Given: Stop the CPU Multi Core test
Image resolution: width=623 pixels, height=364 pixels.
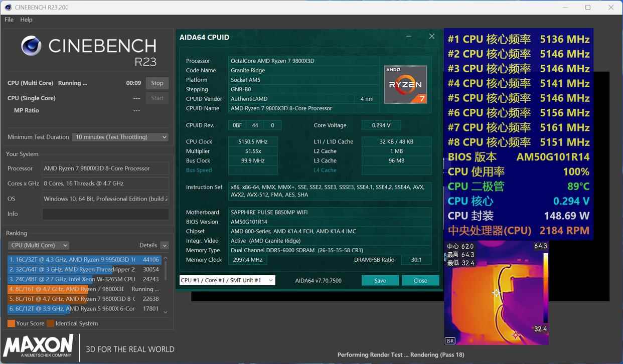Looking at the screenshot, I should [157, 83].
